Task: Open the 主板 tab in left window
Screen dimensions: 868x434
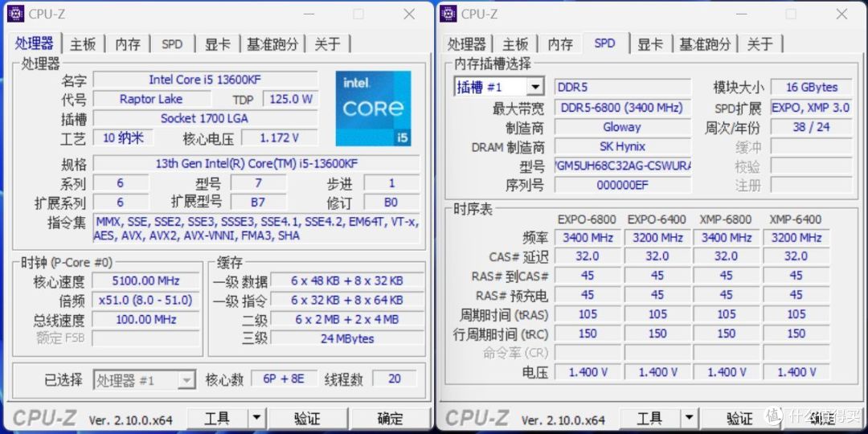Action: click(x=83, y=44)
